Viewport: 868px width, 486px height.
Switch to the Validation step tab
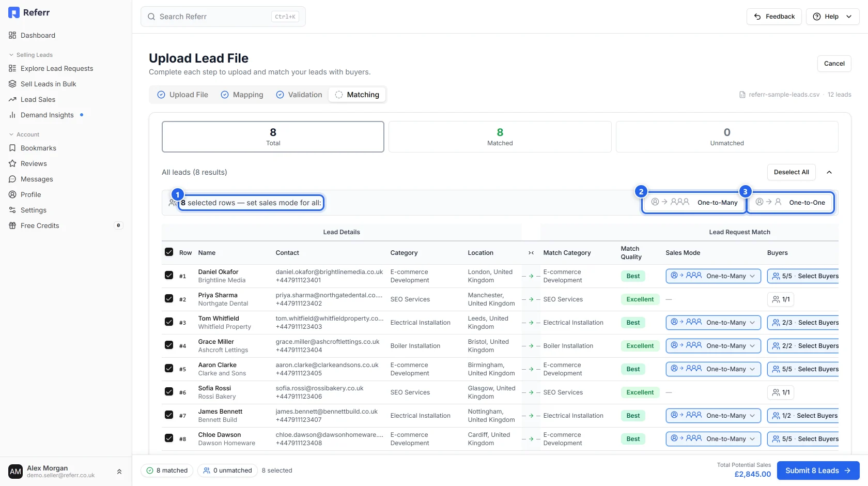(299, 95)
